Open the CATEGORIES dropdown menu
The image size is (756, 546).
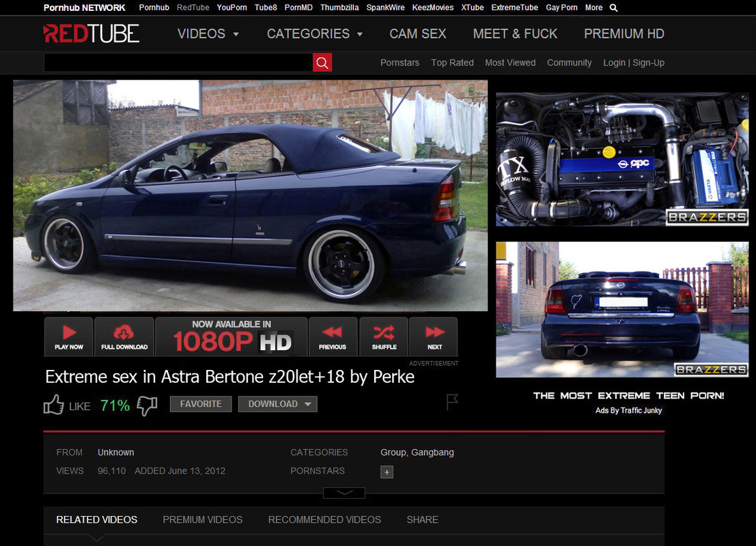pos(314,33)
